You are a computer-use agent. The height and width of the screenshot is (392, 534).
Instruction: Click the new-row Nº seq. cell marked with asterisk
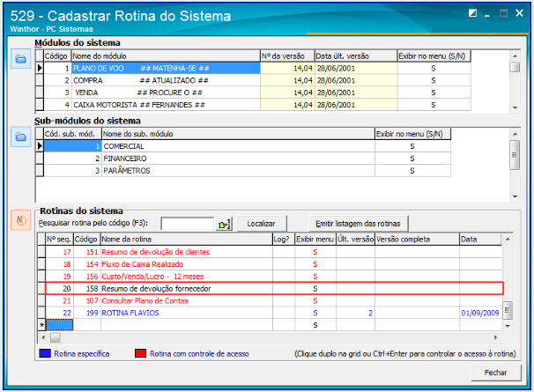pos(59,325)
